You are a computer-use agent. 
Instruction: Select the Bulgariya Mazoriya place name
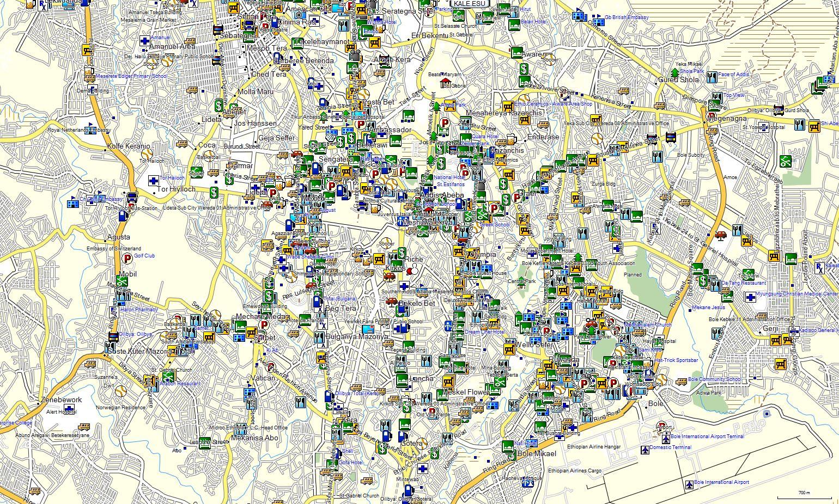click(x=357, y=337)
